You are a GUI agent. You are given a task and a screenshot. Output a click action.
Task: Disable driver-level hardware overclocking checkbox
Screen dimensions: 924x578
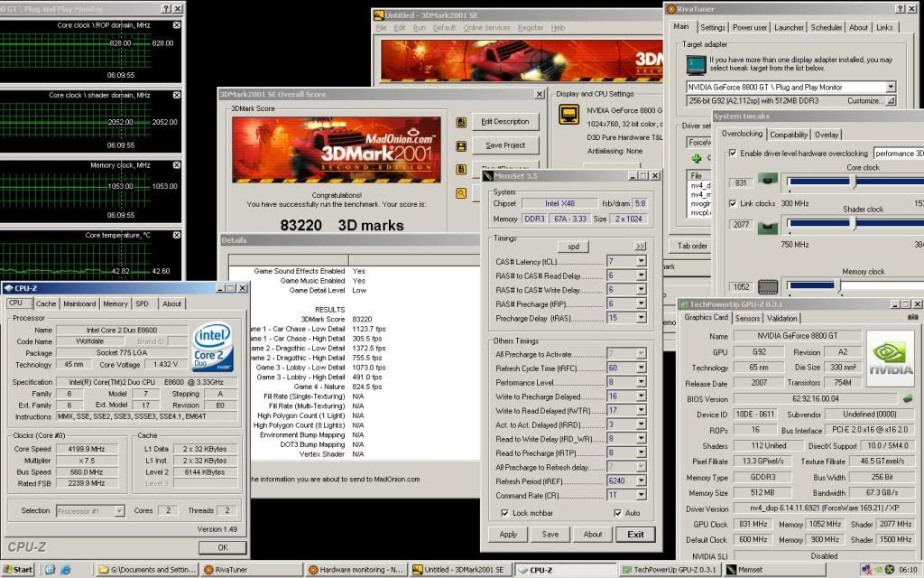[732, 154]
